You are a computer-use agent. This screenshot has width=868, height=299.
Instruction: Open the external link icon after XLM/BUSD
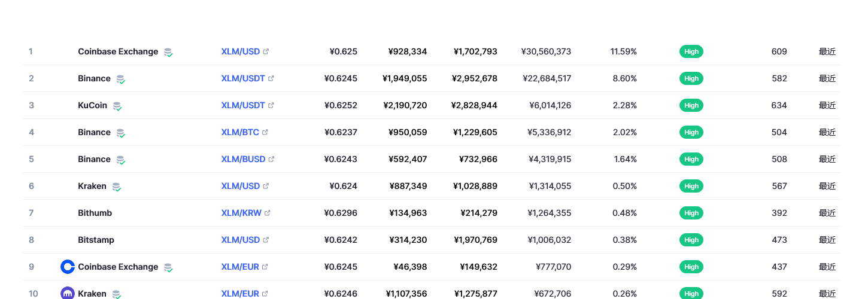(271, 159)
